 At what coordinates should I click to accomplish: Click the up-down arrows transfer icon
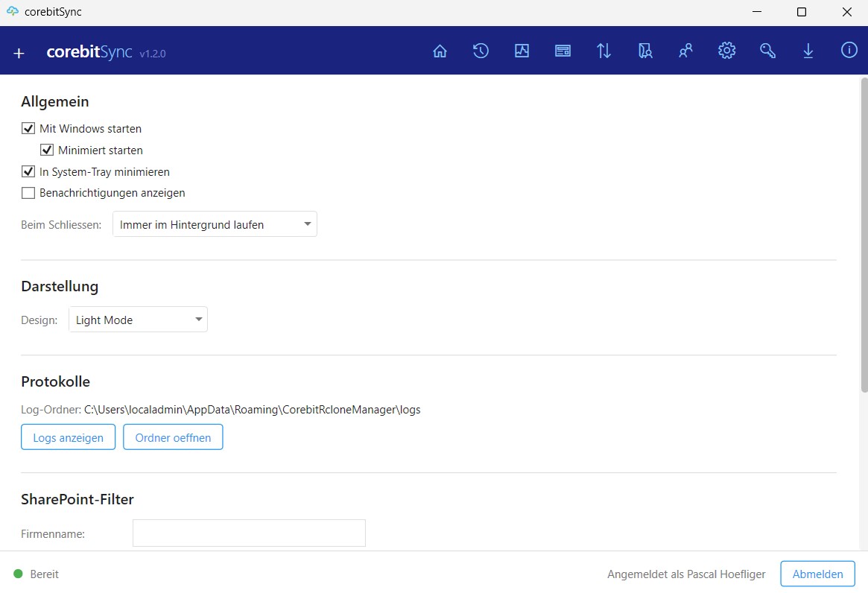(x=604, y=51)
